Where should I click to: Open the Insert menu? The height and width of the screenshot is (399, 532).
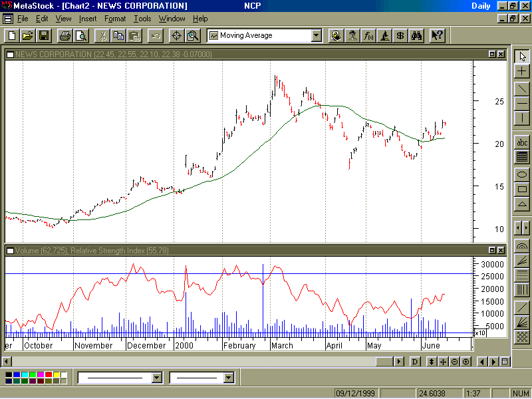(88, 19)
